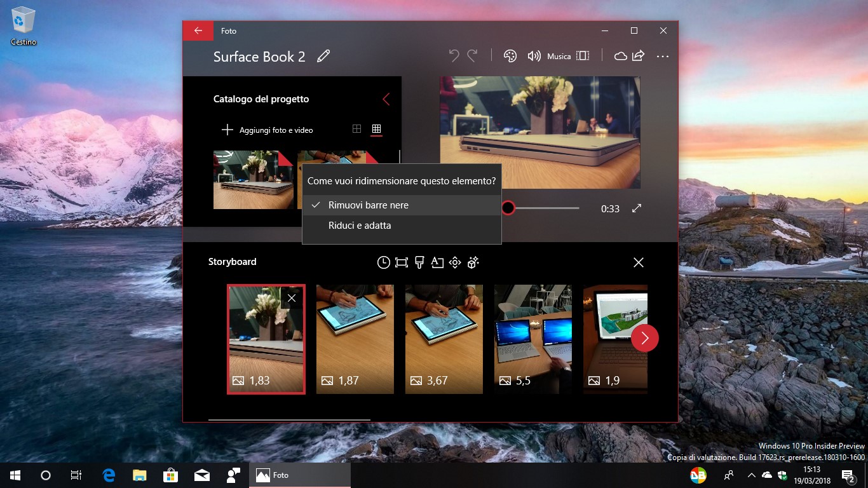
Task: Open Feedback Hub icon on taskbar
Action: click(x=233, y=475)
